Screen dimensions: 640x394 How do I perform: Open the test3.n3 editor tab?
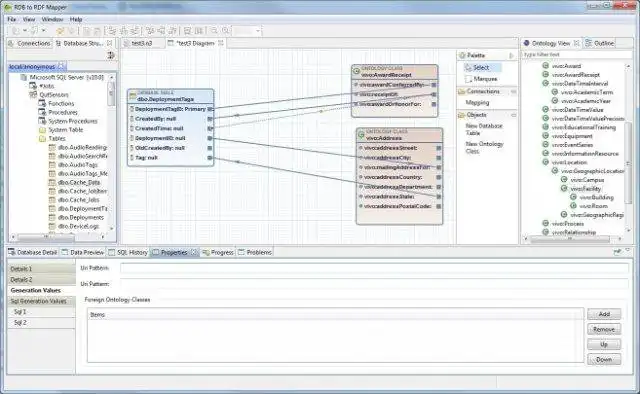tap(142, 43)
